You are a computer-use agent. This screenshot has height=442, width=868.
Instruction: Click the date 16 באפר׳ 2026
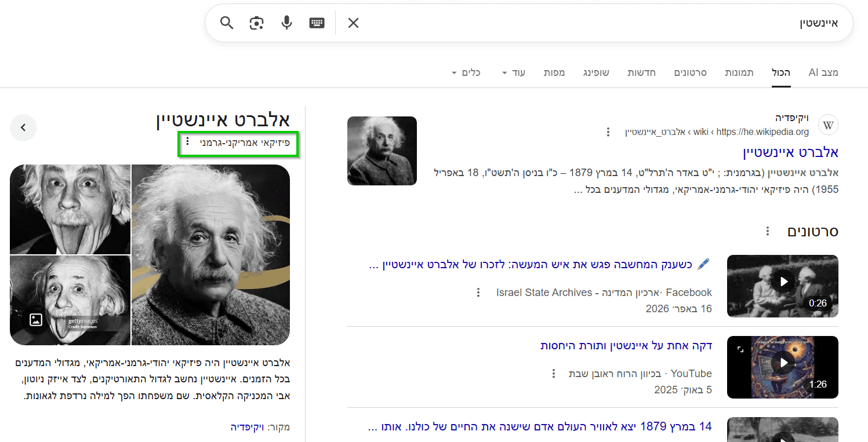[679, 309]
